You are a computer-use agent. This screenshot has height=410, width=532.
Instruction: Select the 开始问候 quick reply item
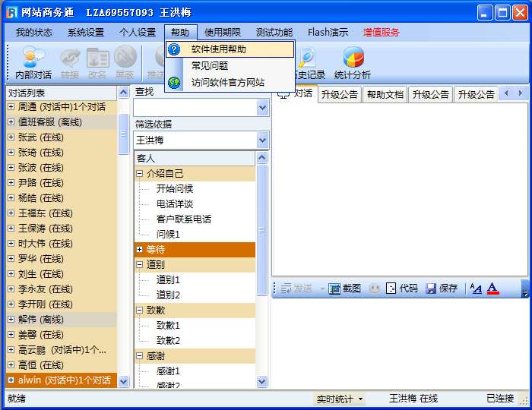[x=174, y=189]
